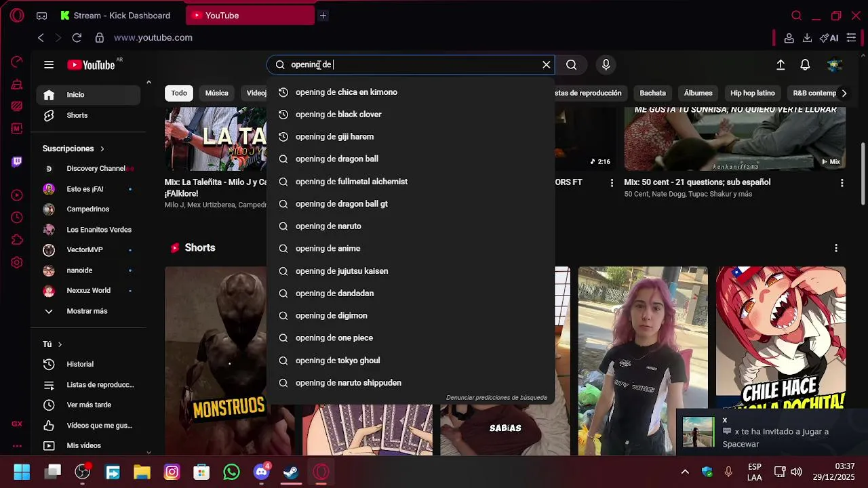Open Discovery Channel subscription
The width and height of the screenshot is (868, 488).
tap(88, 169)
